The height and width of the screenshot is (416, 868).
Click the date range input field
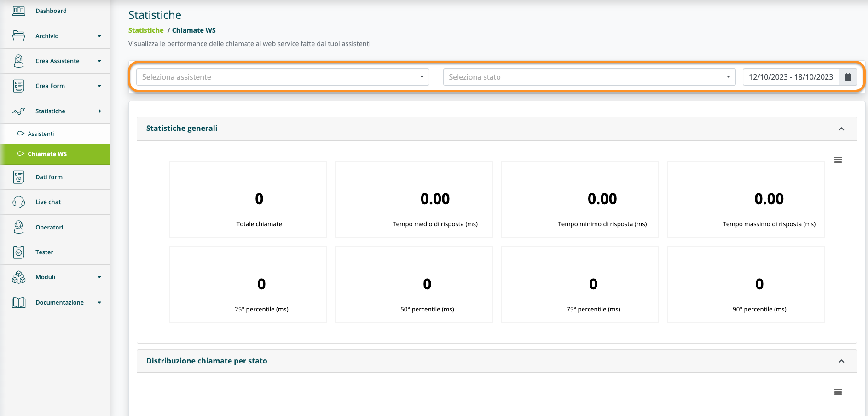[x=791, y=77]
